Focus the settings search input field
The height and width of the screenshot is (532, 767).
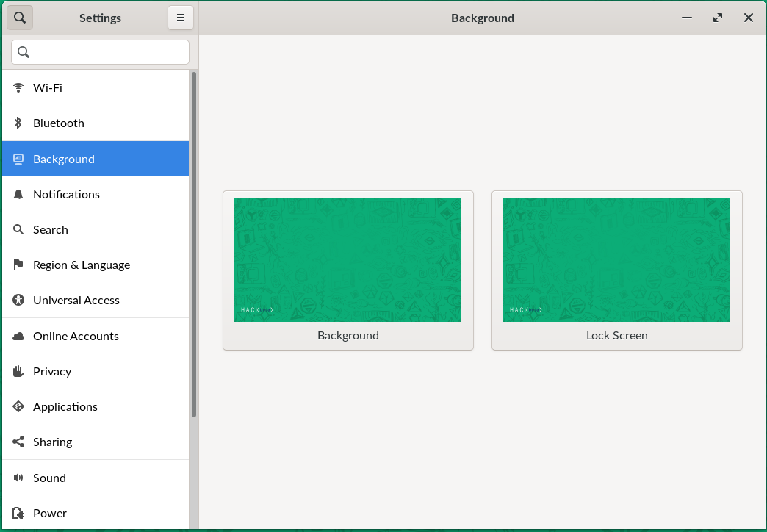(100, 52)
